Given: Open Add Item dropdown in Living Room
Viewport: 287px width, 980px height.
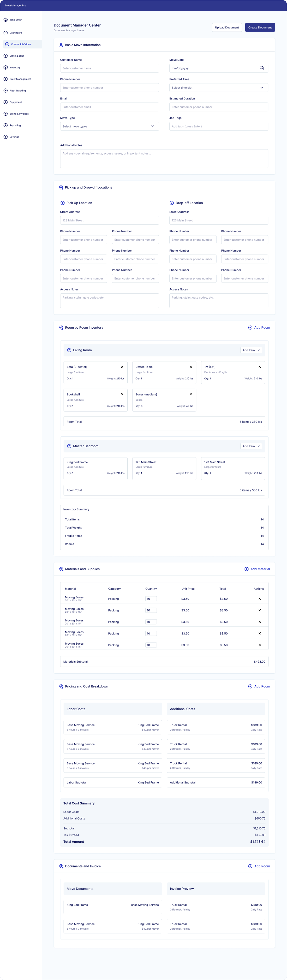Looking at the screenshot, I should pos(251,350).
